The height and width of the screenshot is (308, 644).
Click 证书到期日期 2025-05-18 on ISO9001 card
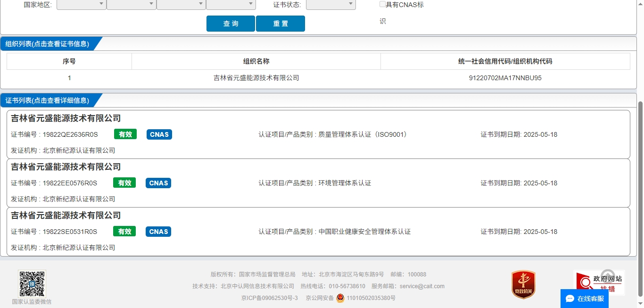[519, 134]
